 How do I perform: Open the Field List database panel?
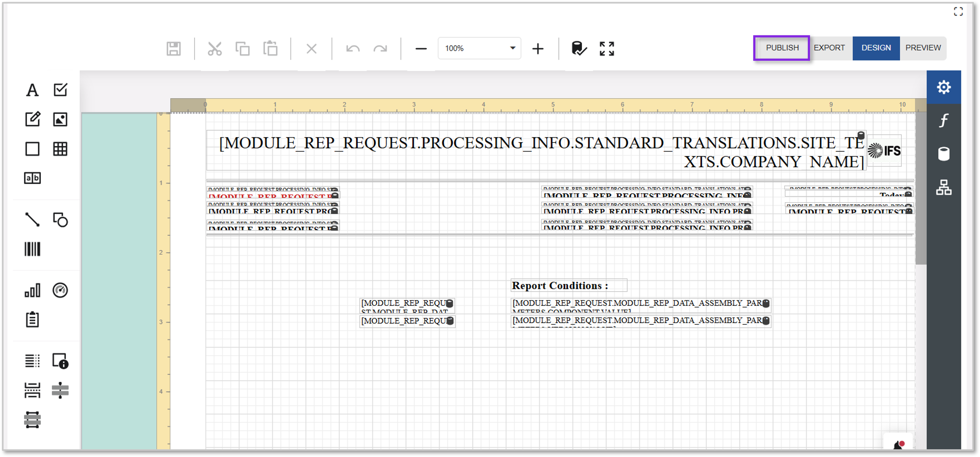943,154
